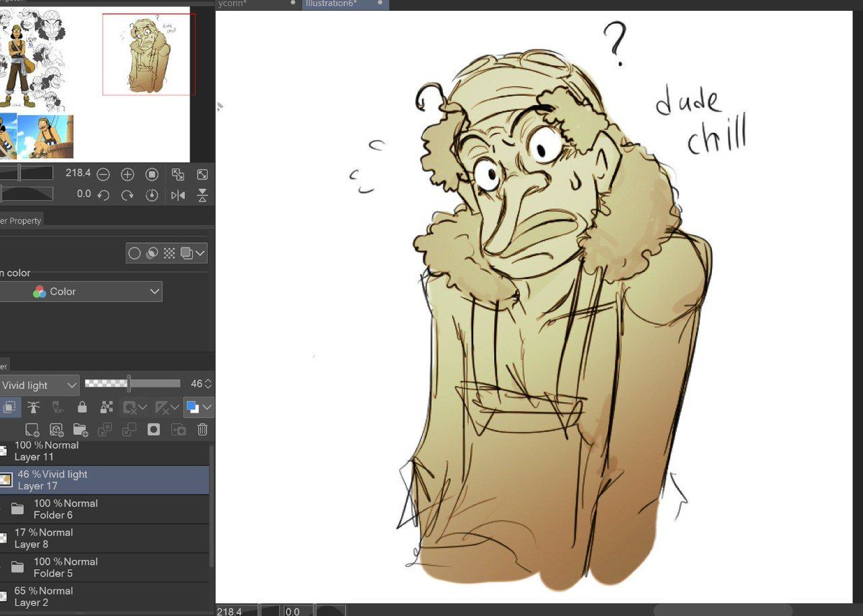Zoom out with the Navigator minus icon
The width and height of the screenshot is (863, 616).
(103, 174)
